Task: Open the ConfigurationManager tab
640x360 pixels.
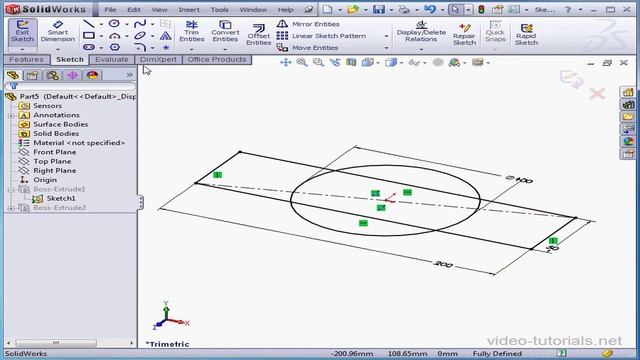Action: [x=53, y=75]
